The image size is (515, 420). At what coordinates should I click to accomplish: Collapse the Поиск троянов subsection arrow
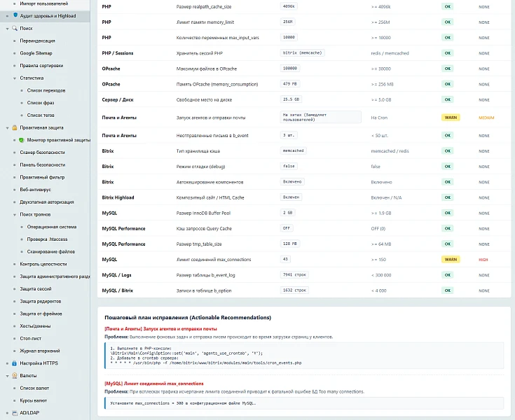[15, 215]
